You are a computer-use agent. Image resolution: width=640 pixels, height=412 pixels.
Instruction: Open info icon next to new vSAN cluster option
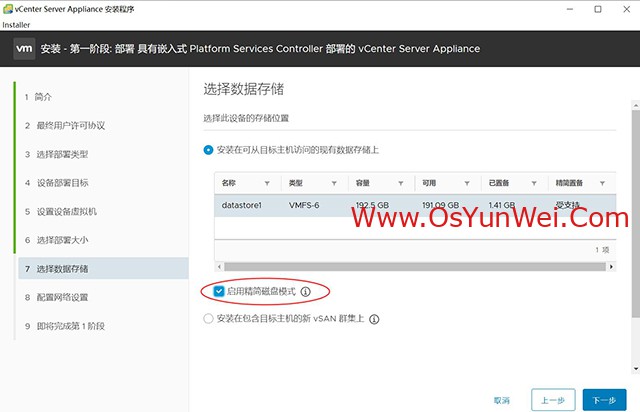coord(374,319)
